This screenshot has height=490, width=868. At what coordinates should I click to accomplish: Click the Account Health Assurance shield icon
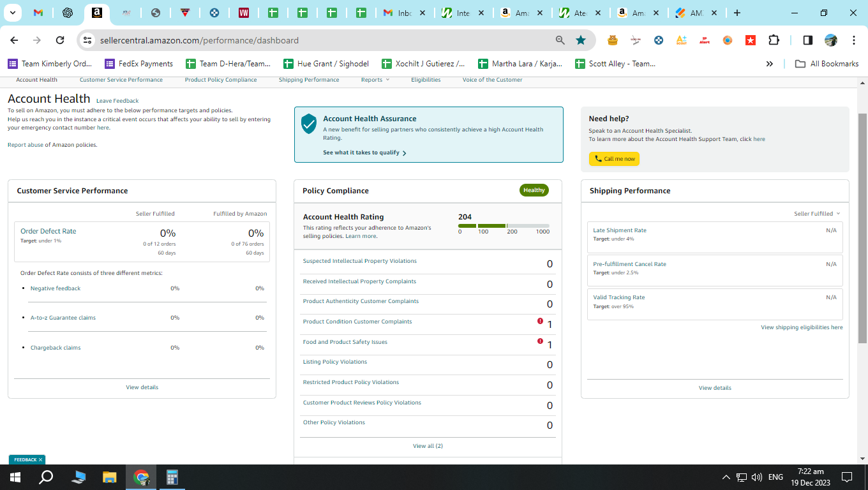[x=309, y=124]
